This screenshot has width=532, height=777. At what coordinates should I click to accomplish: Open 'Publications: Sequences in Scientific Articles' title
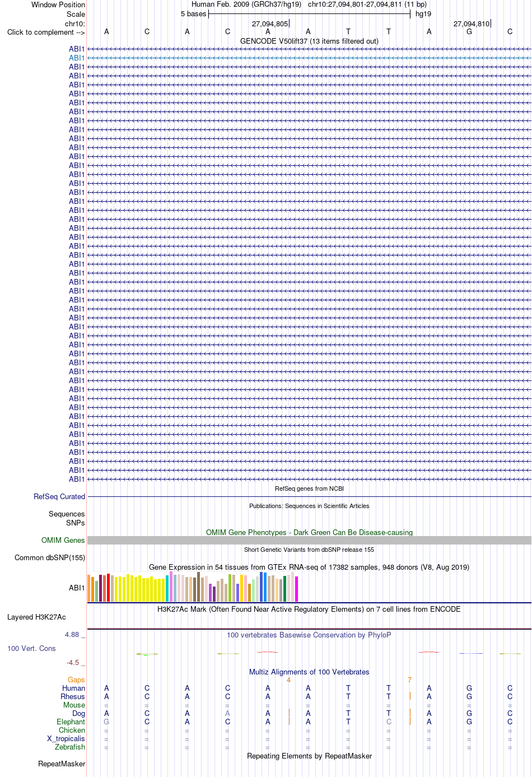coord(309,506)
